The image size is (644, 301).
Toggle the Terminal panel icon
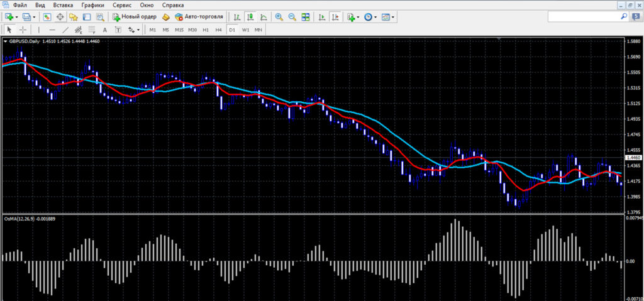pos(87,17)
